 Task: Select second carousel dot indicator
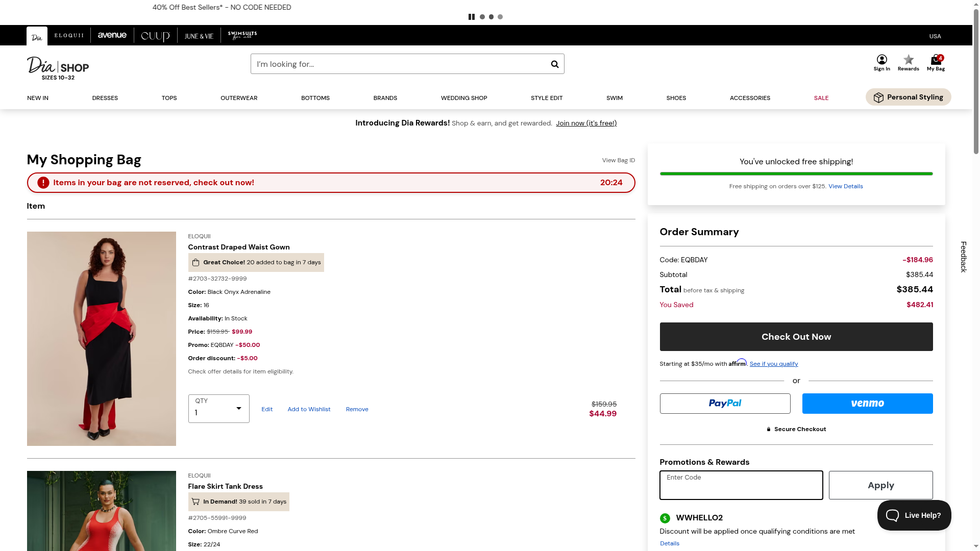[491, 17]
